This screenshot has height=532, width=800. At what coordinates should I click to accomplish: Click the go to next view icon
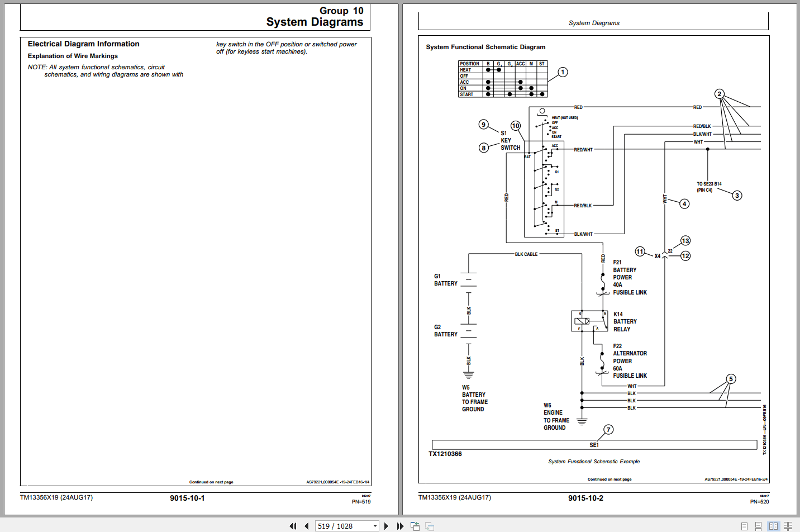tap(430, 526)
